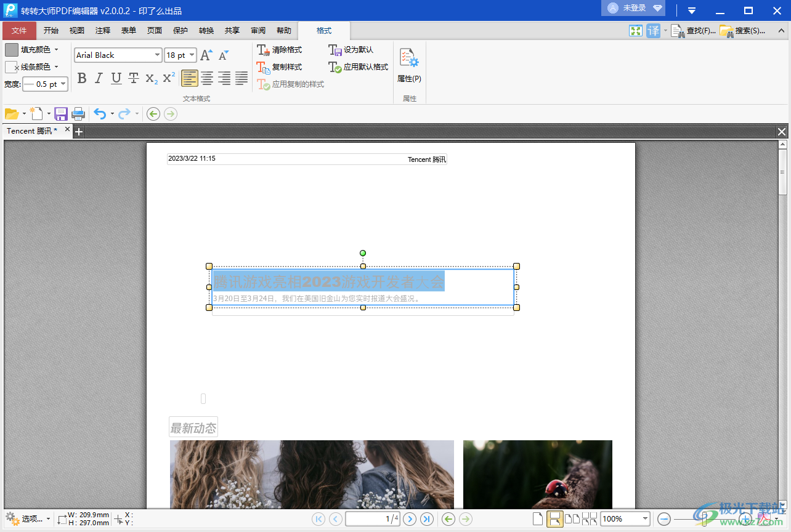Click zoom slider handle
791x532 pixels.
pos(705,519)
